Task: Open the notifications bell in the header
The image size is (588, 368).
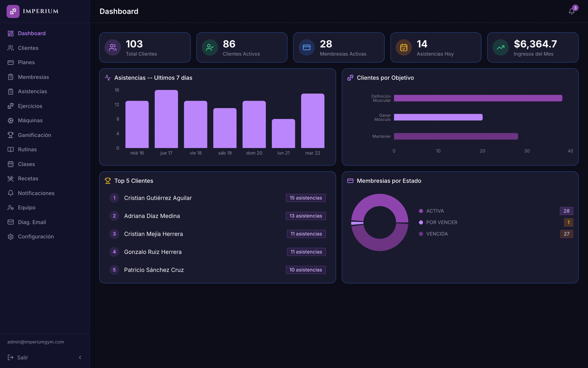Action: [x=571, y=11]
